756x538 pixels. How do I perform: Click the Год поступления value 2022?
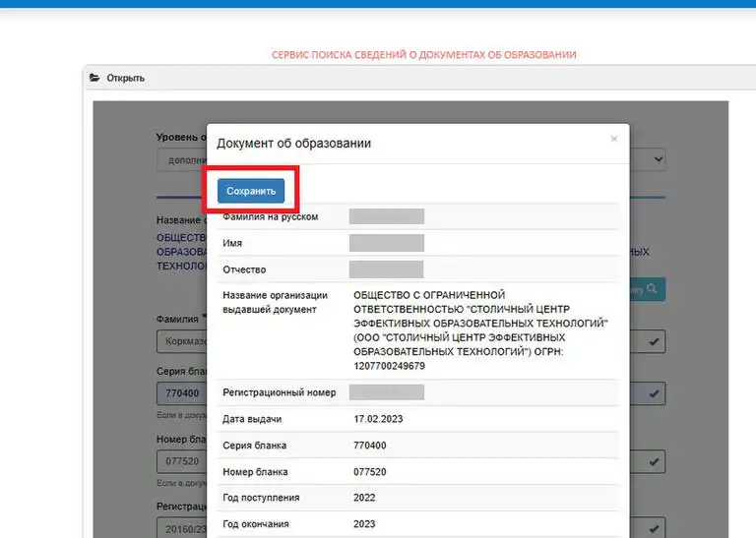pos(364,498)
